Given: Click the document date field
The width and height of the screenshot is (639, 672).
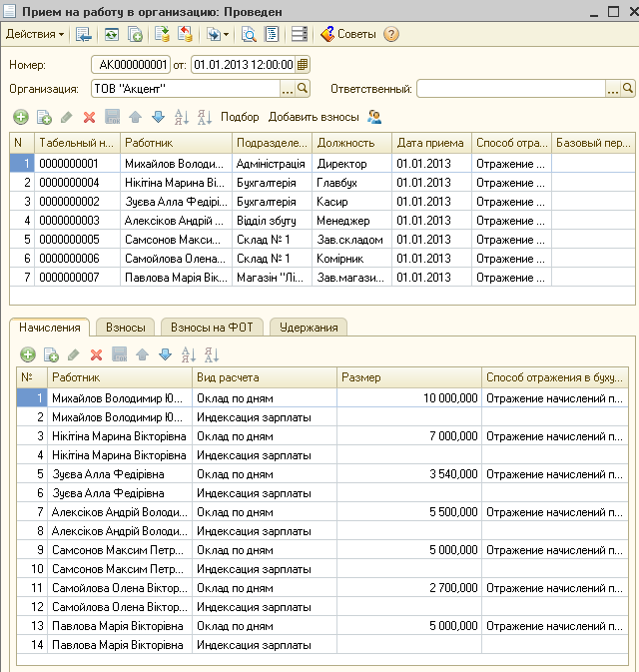Looking at the screenshot, I should (244, 65).
